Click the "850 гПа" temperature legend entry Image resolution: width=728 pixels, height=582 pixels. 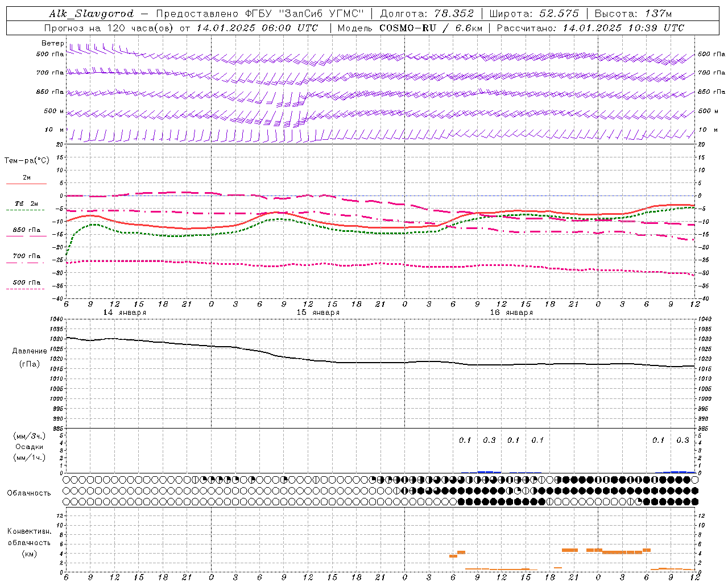(x=26, y=230)
